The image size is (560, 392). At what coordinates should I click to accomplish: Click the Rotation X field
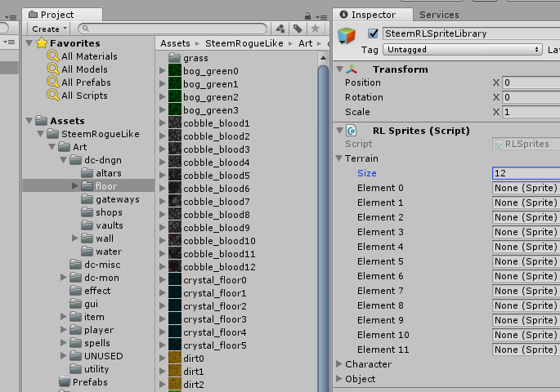pyautogui.click(x=531, y=97)
